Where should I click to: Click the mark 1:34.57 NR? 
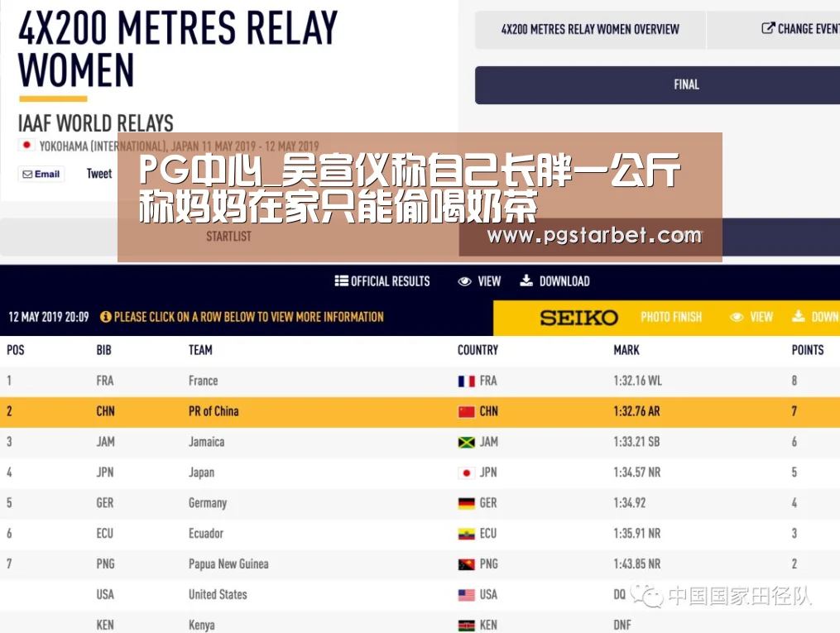[x=637, y=472]
